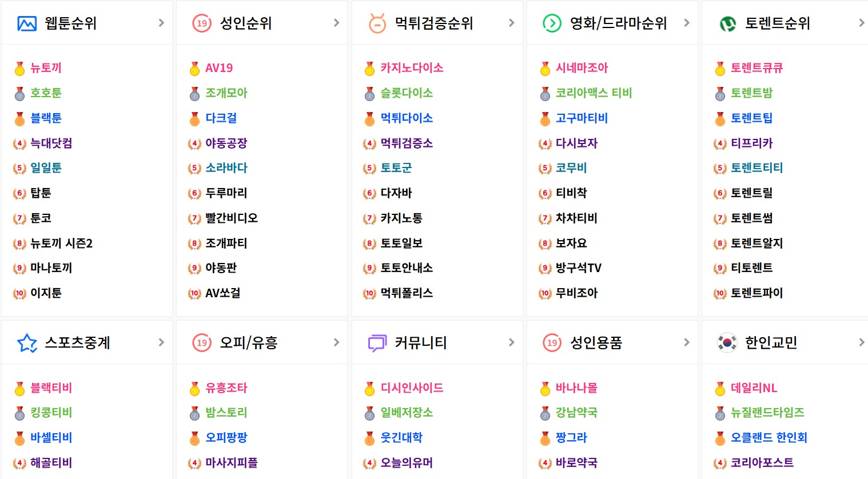868x479 pixels.
Task: Open the 시네마조아 link
Action: tap(582, 68)
